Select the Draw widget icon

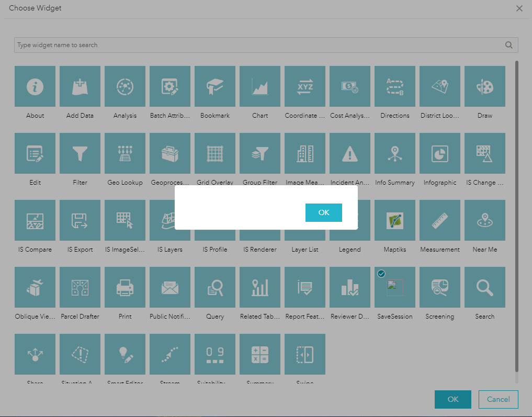[x=484, y=86]
